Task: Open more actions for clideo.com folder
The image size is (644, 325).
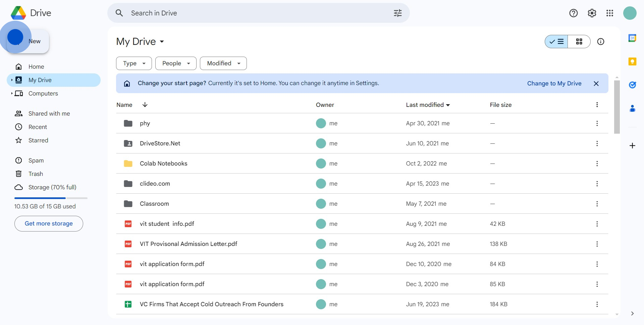Action: point(597,184)
